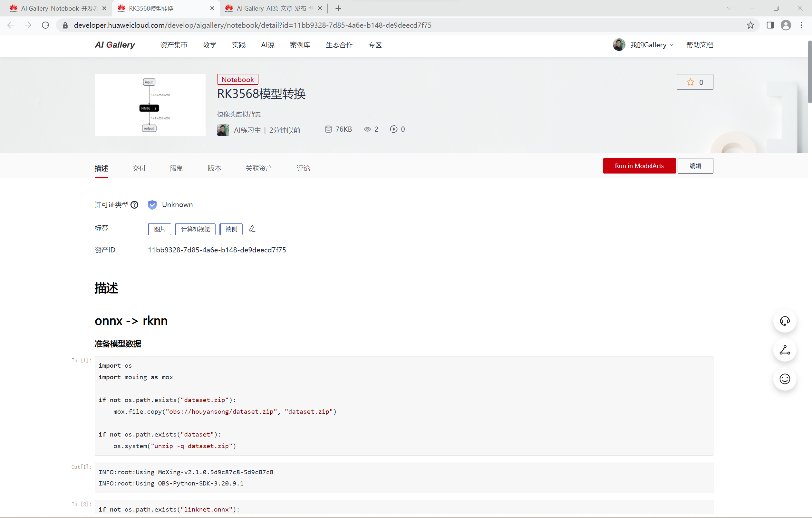Click the 计算机视觉 tag
This screenshot has height=518, width=812.
coord(195,229)
